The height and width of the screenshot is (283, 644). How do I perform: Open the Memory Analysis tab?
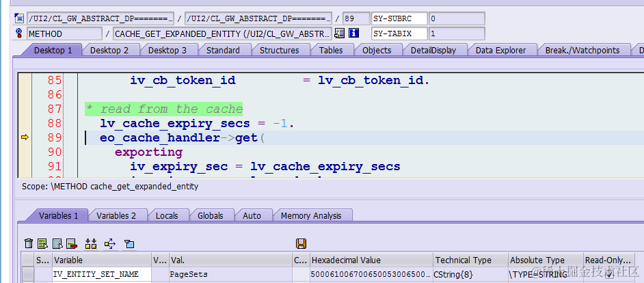[x=311, y=215]
